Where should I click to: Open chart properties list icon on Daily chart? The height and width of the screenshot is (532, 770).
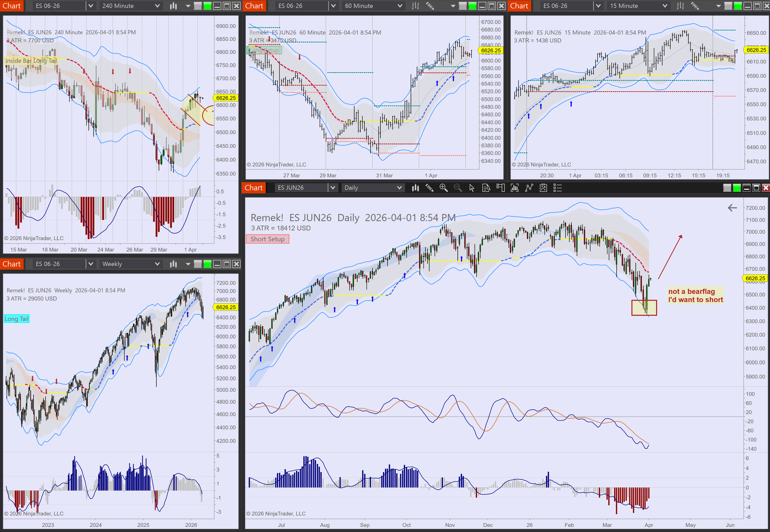557,188
